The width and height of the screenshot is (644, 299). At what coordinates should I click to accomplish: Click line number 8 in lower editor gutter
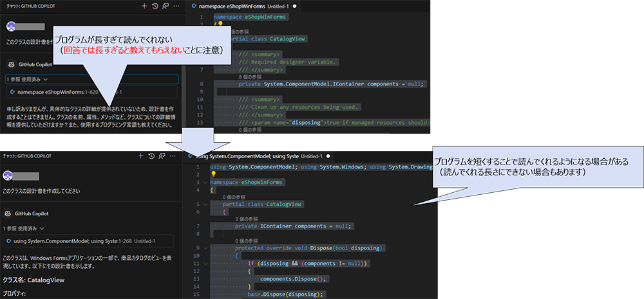(198, 234)
